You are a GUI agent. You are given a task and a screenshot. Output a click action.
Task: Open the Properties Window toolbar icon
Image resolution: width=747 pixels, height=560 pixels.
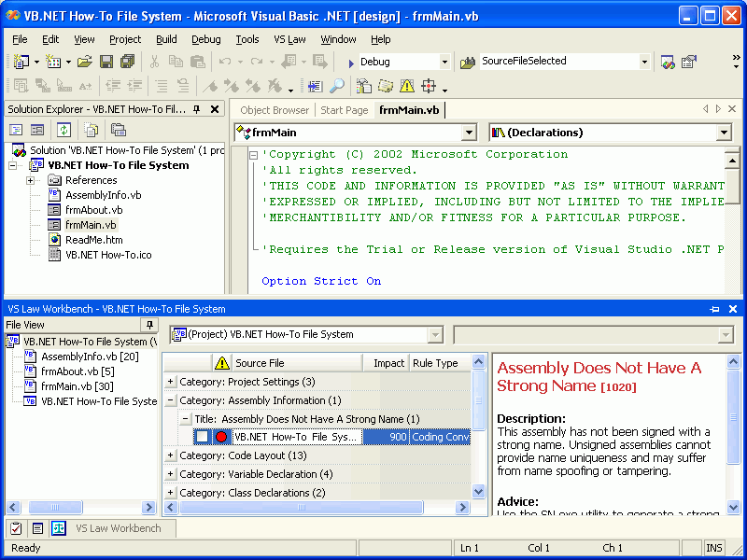tap(689, 62)
